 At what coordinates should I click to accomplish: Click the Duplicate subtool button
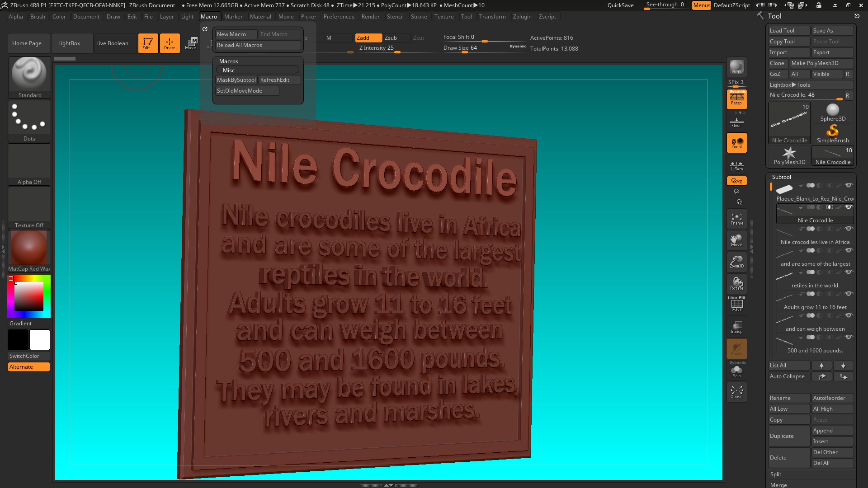(789, 436)
